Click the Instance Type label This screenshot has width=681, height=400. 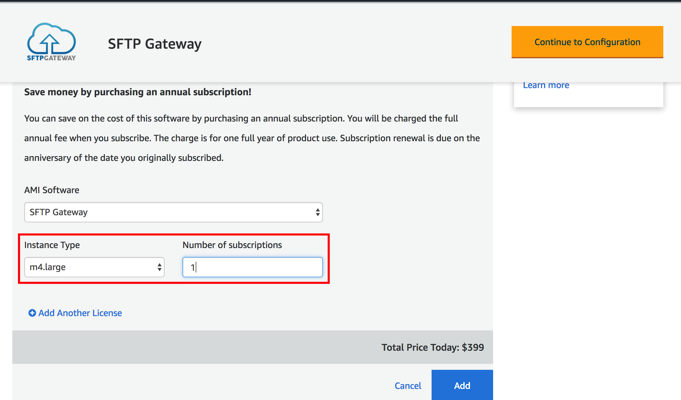[x=52, y=245]
